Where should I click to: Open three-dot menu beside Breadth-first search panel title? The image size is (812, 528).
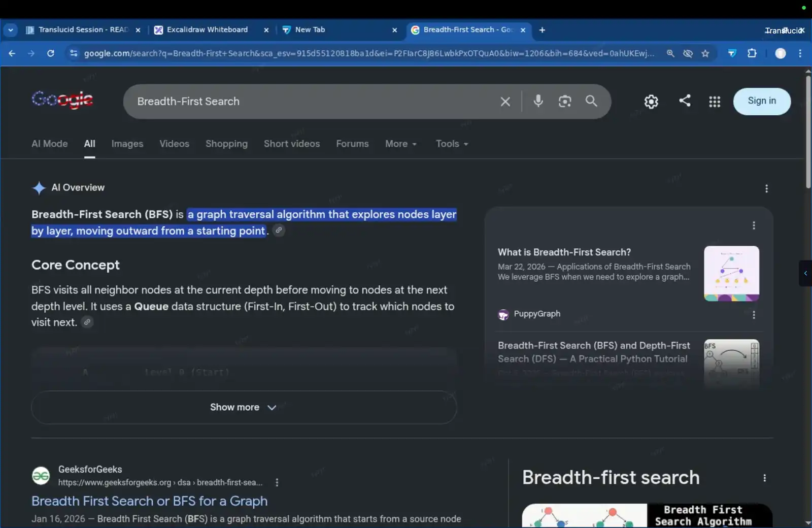[x=764, y=478]
